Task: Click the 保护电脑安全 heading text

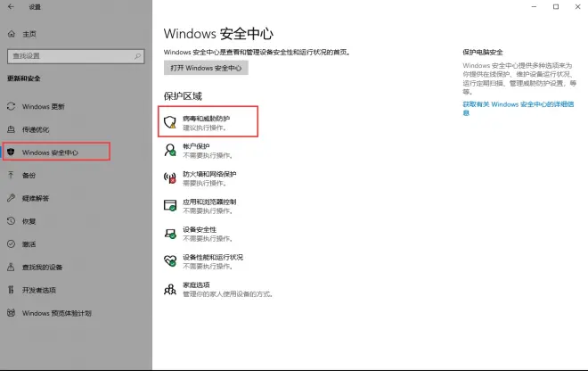Action: (x=483, y=53)
